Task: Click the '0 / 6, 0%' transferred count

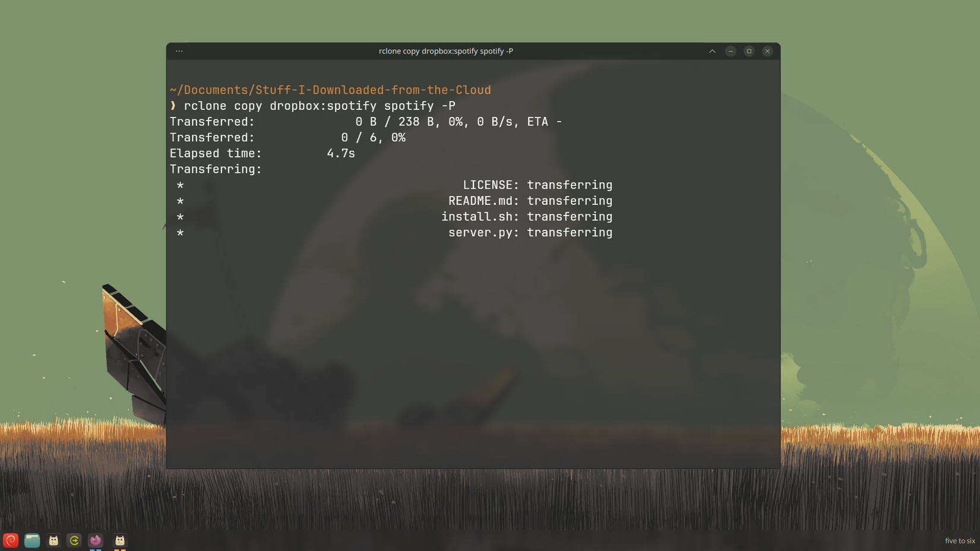Action: pyautogui.click(x=373, y=138)
